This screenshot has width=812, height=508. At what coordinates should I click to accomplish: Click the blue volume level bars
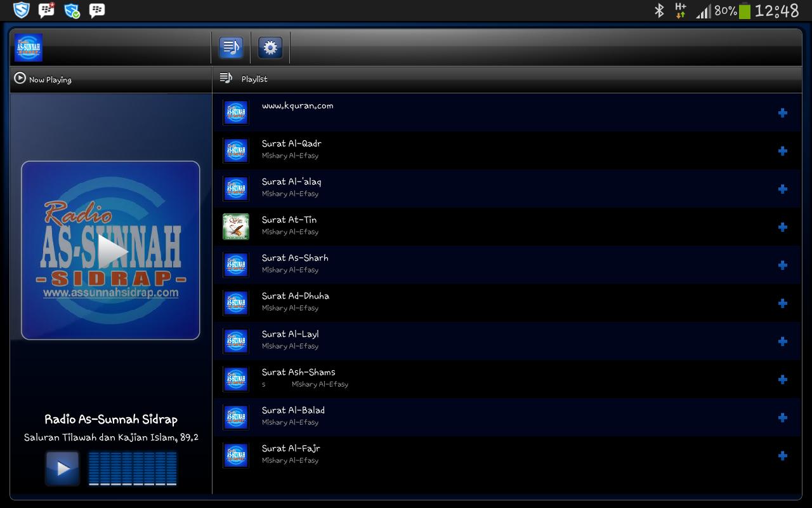133,469
